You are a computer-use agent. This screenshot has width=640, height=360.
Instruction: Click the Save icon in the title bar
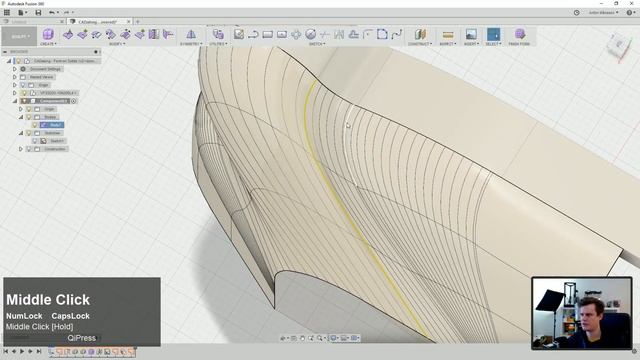(38, 13)
